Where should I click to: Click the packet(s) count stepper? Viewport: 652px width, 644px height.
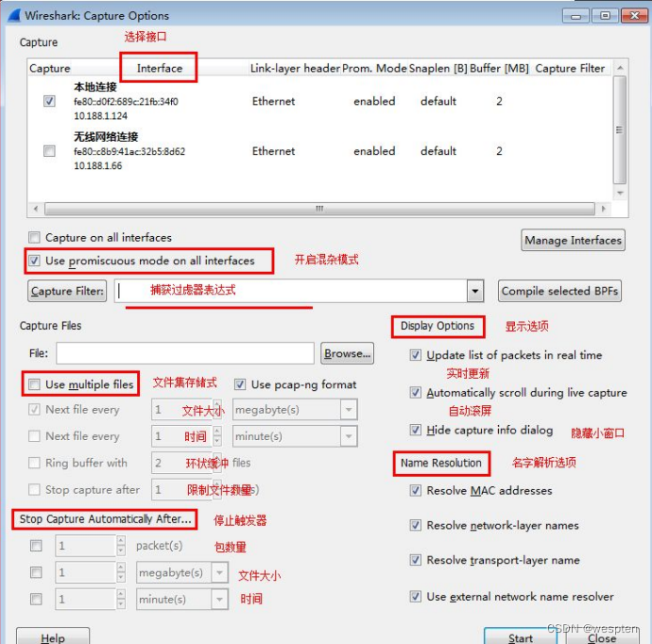coord(121,546)
